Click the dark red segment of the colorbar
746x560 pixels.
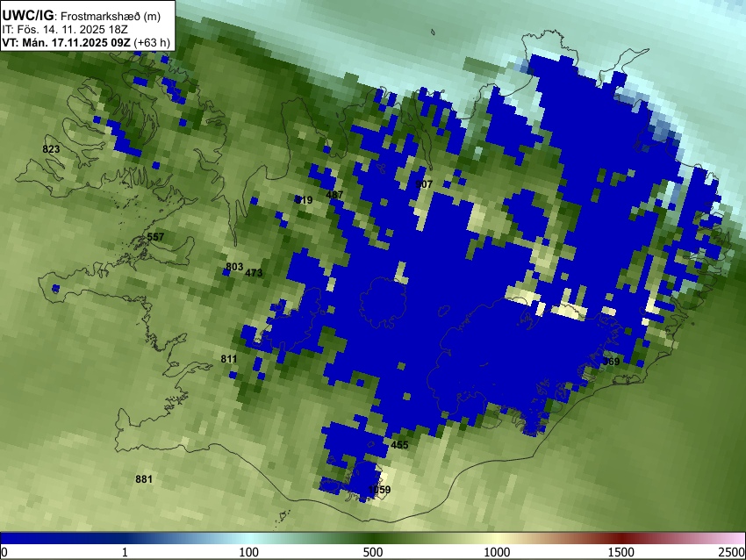point(620,539)
